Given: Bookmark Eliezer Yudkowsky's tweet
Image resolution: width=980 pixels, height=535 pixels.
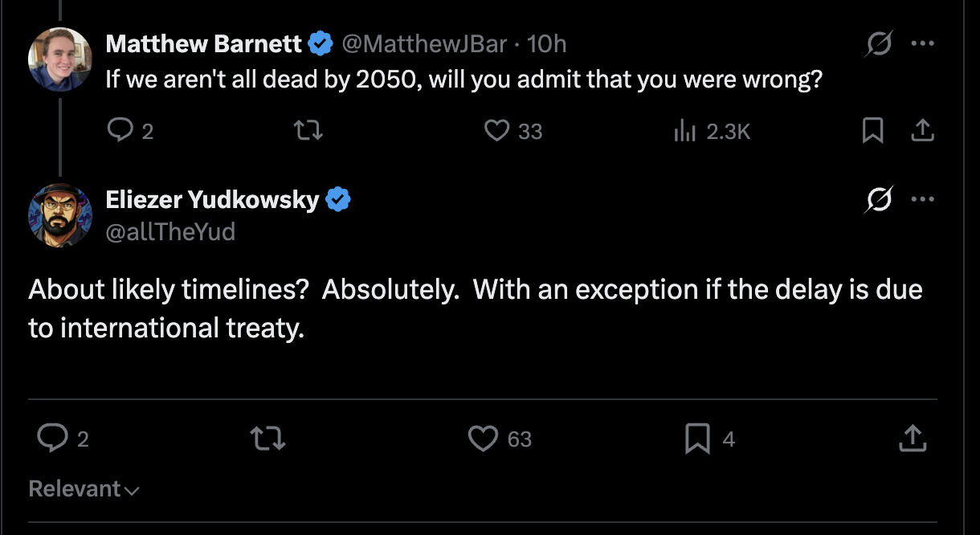Looking at the screenshot, I should 697,439.
